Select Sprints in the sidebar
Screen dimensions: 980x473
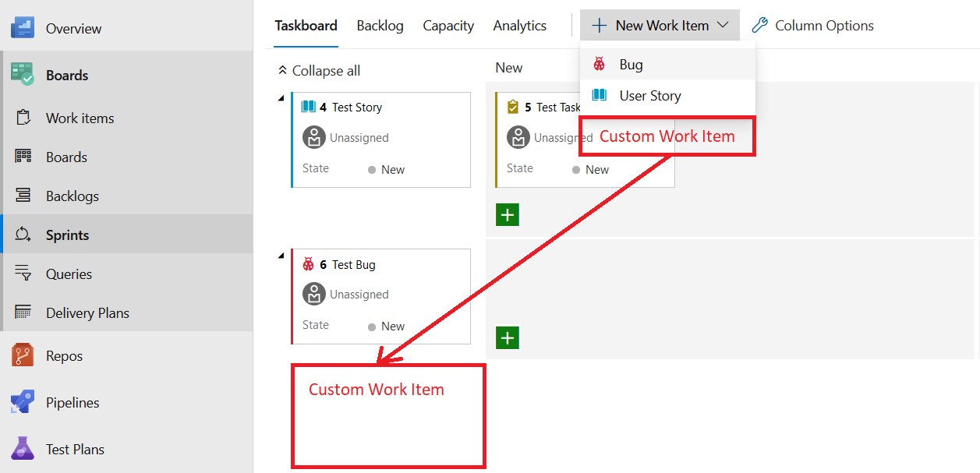tap(126, 235)
